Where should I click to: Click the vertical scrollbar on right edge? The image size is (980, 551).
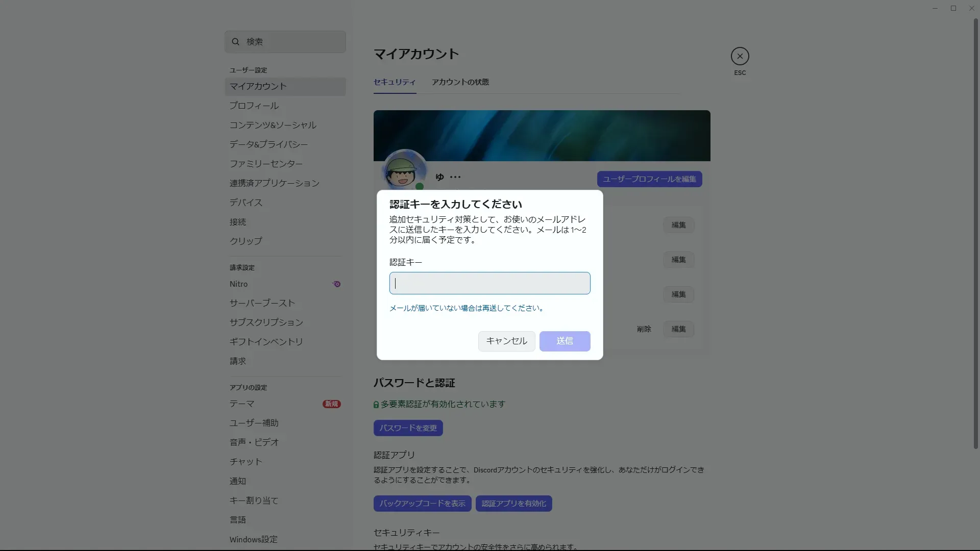975,235
